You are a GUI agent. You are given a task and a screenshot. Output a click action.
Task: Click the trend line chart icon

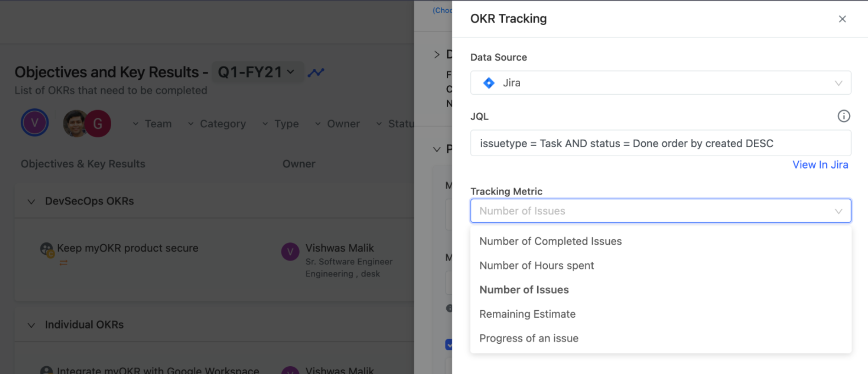coord(316,72)
